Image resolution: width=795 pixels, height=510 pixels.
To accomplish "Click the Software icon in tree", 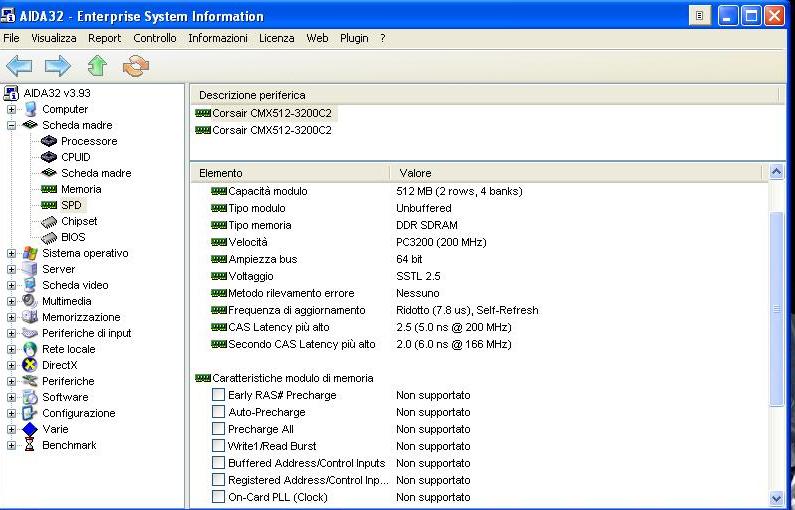I will pyautogui.click(x=30, y=397).
